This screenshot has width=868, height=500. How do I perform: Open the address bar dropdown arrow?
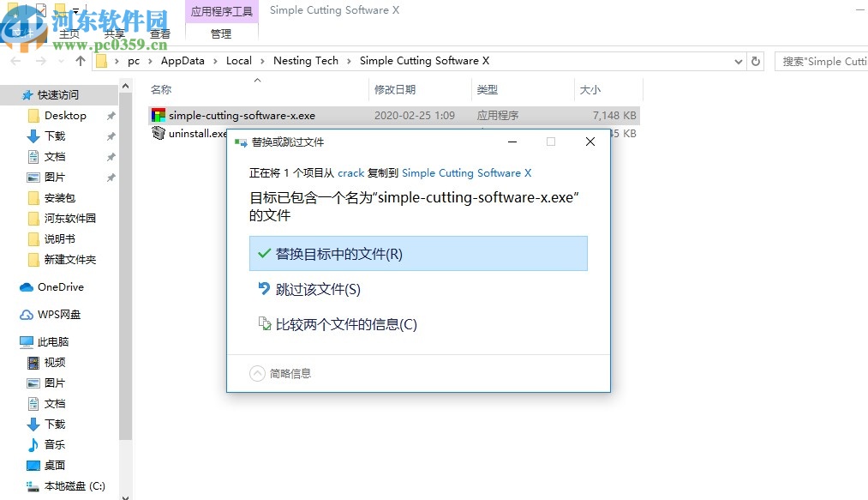tap(739, 61)
